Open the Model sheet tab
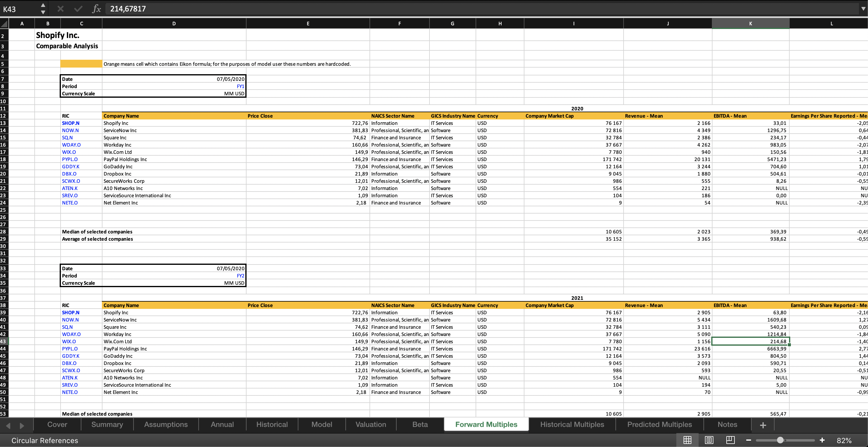 [322, 424]
